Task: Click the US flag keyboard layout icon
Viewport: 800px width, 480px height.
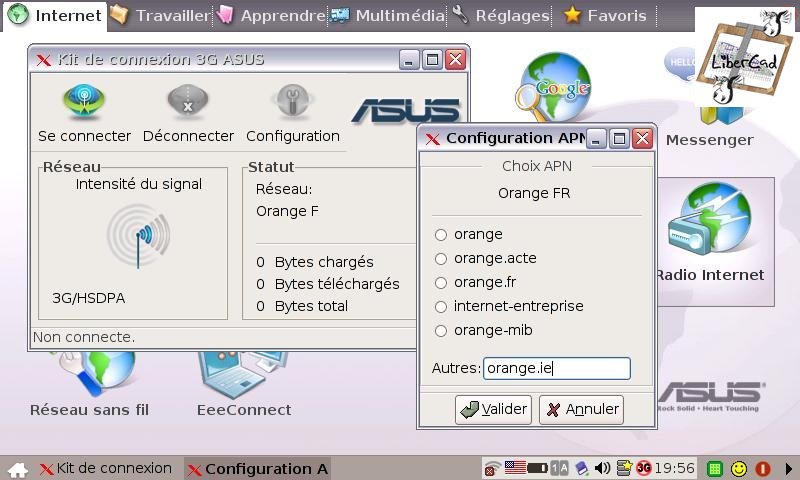Action: point(515,466)
